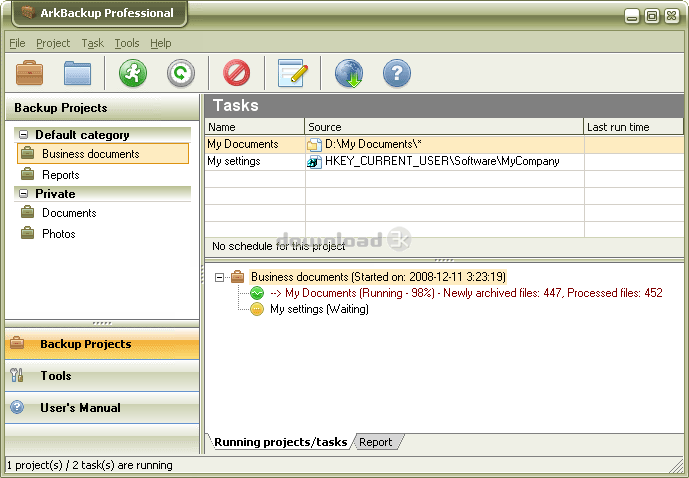Select the My settings task row
Image resolution: width=689 pixels, height=478 pixels.
pos(234,161)
